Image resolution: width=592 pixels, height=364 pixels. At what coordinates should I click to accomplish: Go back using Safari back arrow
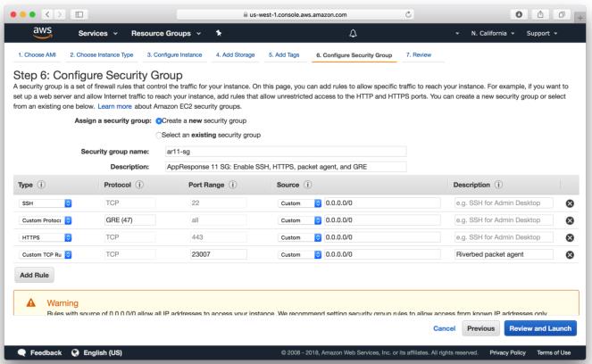47,14
